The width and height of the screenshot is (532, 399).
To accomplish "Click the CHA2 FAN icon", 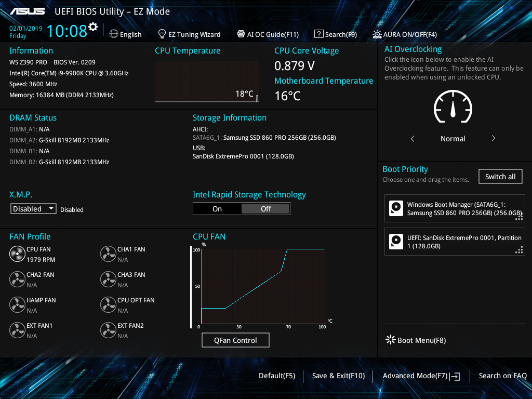I will [17, 279].
